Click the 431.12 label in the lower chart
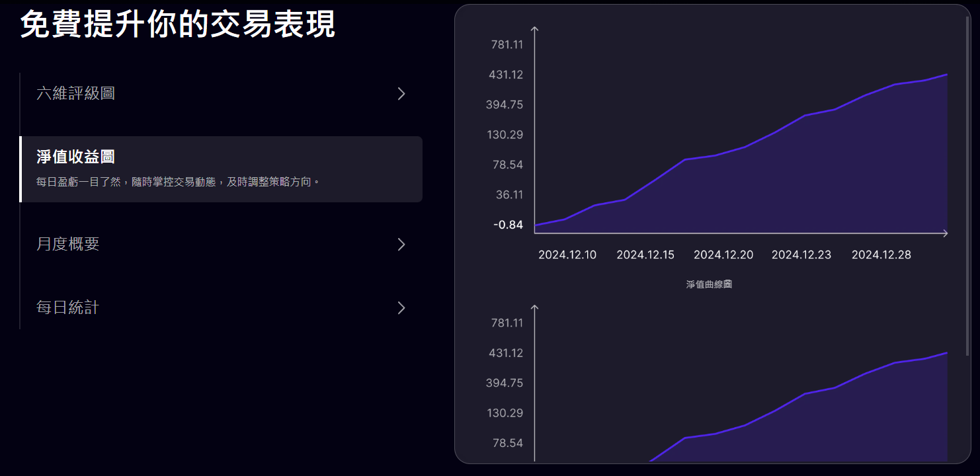The width and height of the screenshot is (980, 476). pyautogui.click(x=506, y=353)
